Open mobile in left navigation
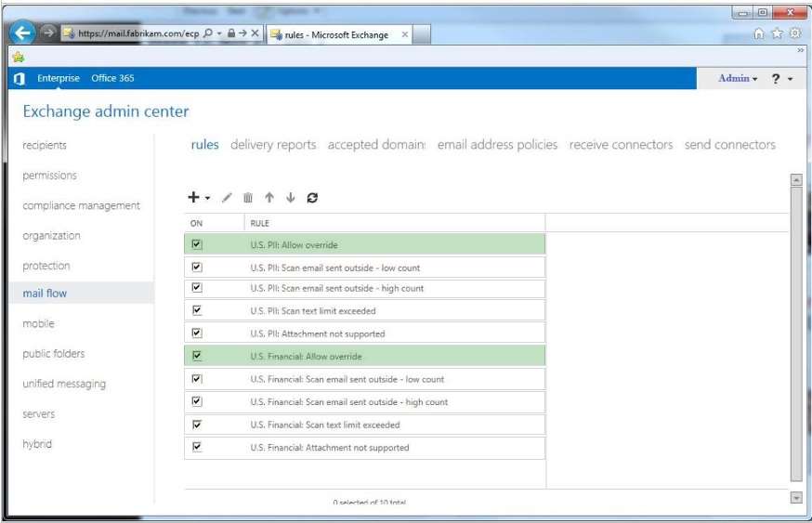This screenshot has height=523, width=812. click(x=38, y=323)
